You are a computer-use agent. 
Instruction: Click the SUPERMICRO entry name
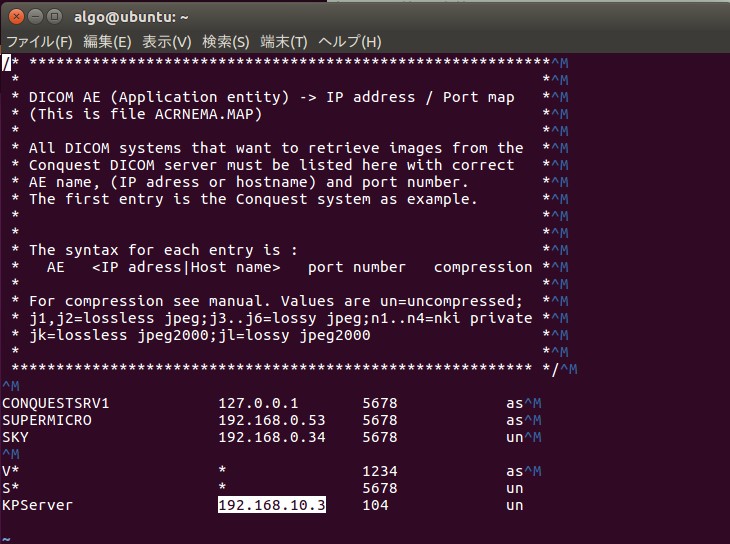[x=47, y=420]
